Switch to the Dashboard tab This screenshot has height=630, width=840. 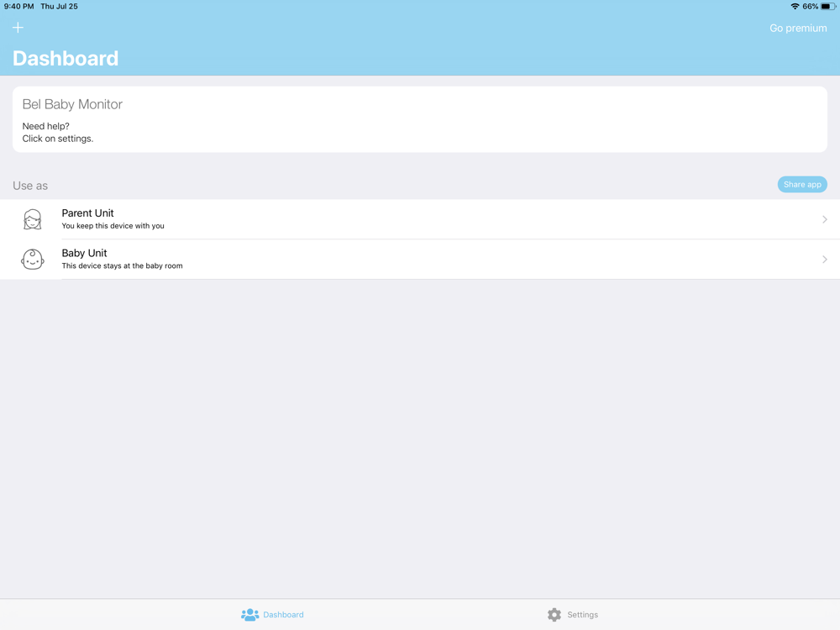point(272,615)
